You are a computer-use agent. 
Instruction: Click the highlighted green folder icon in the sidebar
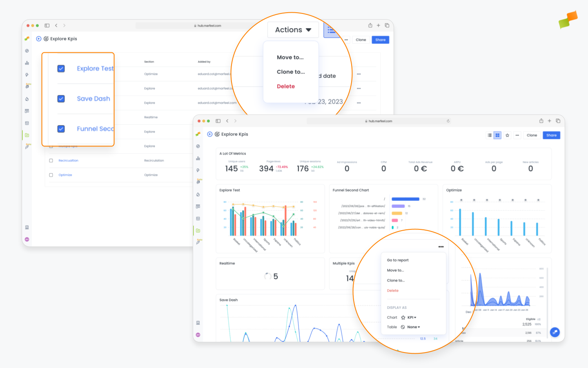198,230
